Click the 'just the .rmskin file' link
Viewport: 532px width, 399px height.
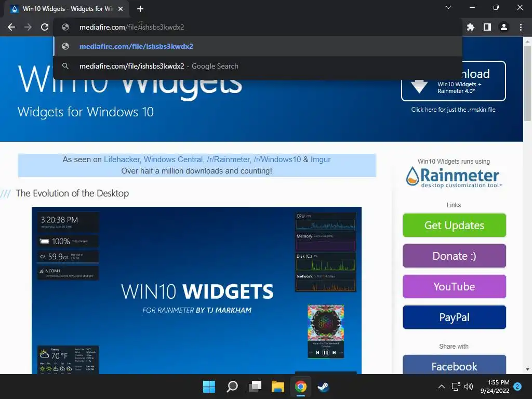[453, 110]
